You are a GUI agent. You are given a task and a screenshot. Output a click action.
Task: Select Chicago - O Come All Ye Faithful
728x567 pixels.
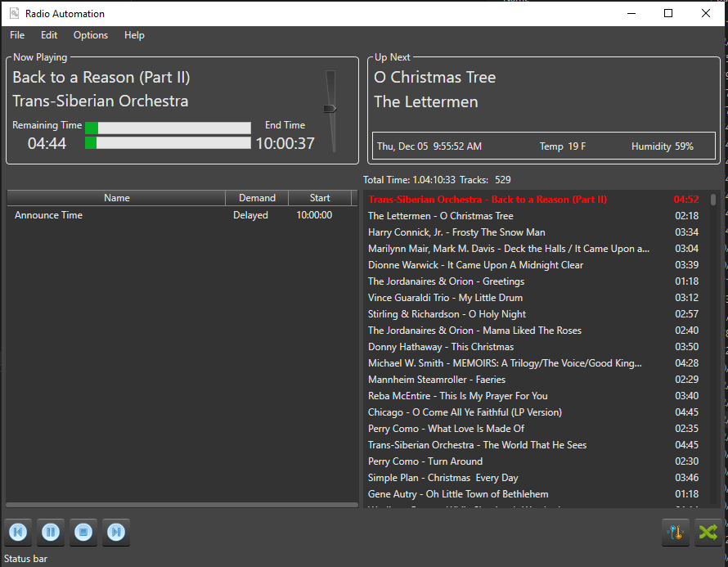point(534,412)
